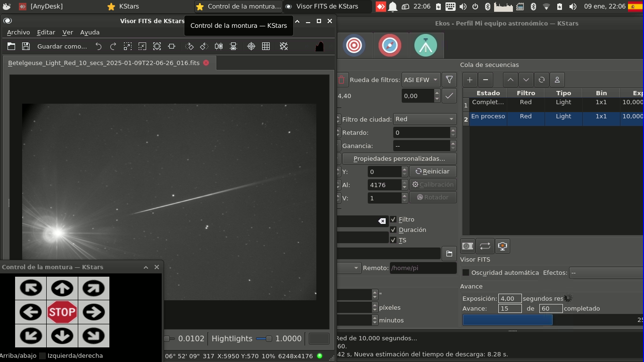This screenshot has width=644, height=362.
Task: Click the 0,00 temperature spinbox arrows
Action: 437,96
